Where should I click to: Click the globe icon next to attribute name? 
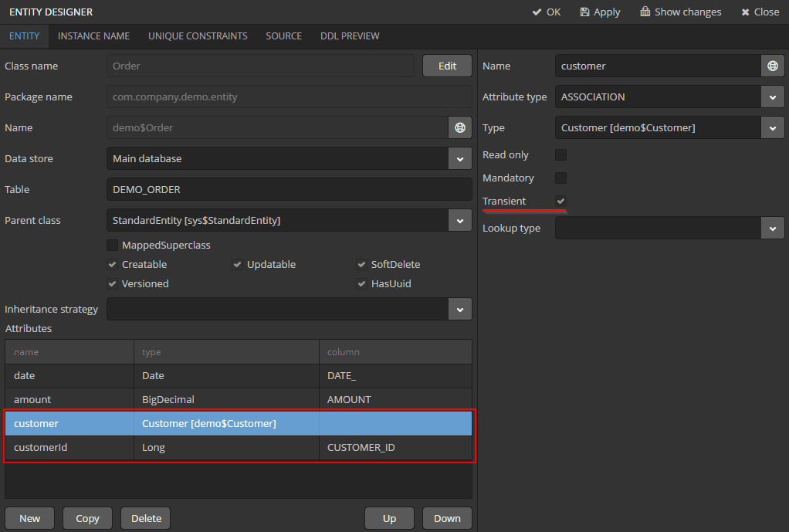(x=773, y=66)
